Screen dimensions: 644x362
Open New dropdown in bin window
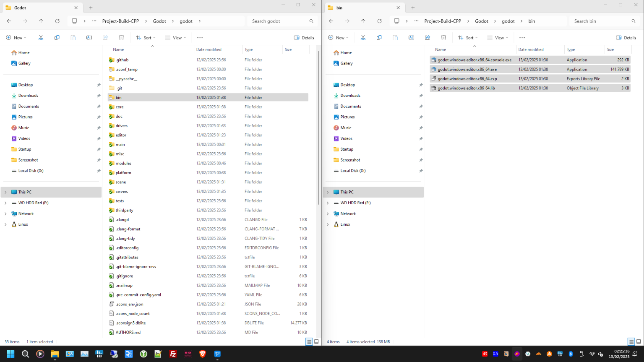coord(339,38)
